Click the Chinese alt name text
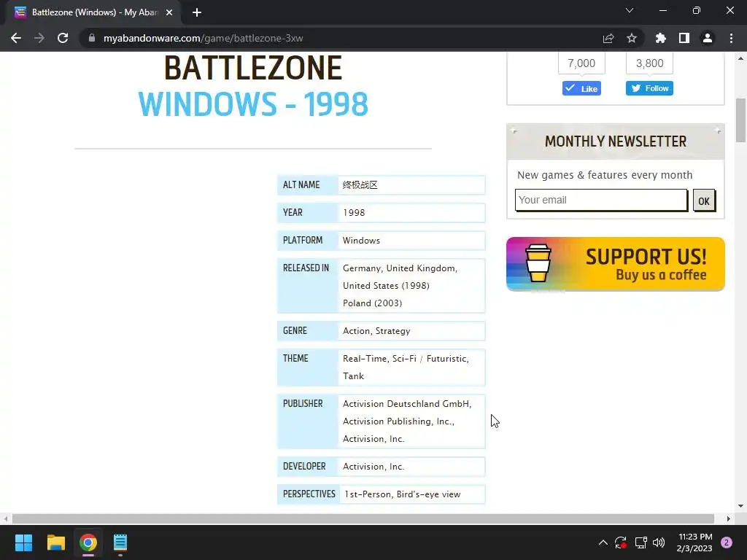Viewport: 747px width, 560px height. click(360, 185)
